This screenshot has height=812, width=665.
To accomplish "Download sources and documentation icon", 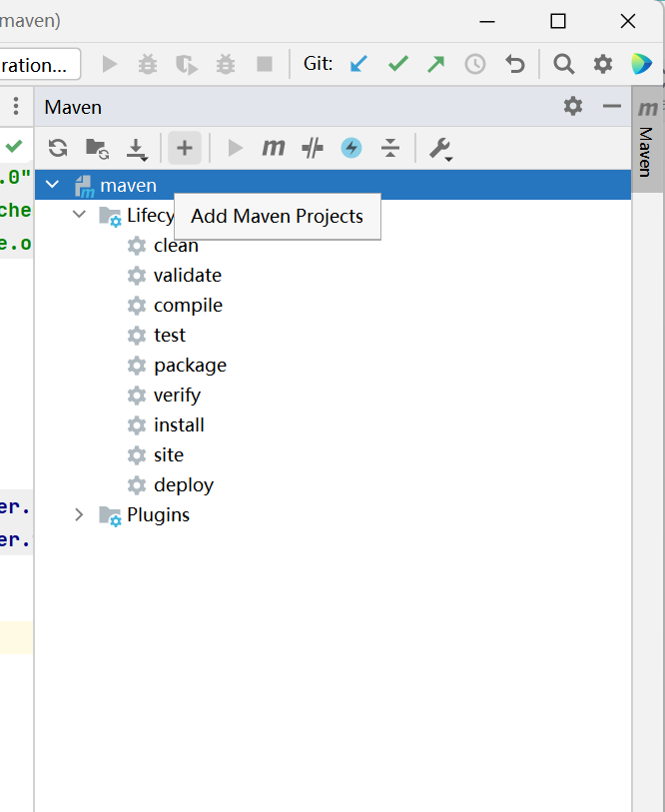I will pos(137,149).
